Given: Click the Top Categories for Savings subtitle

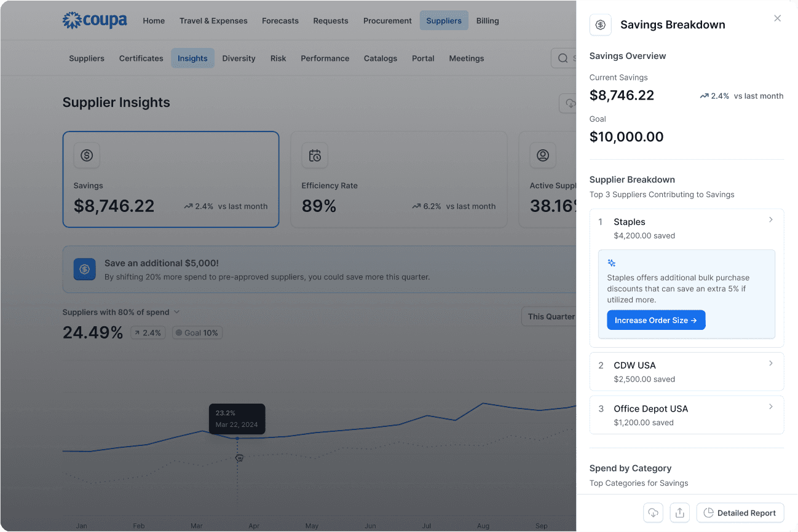Looking at the screenshot, I should [x=639, y=483].
